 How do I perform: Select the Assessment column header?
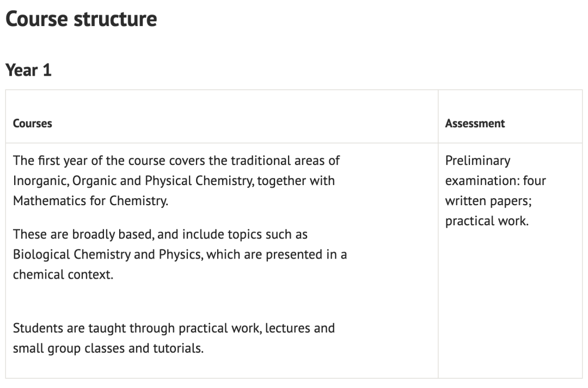coord(475,124)
